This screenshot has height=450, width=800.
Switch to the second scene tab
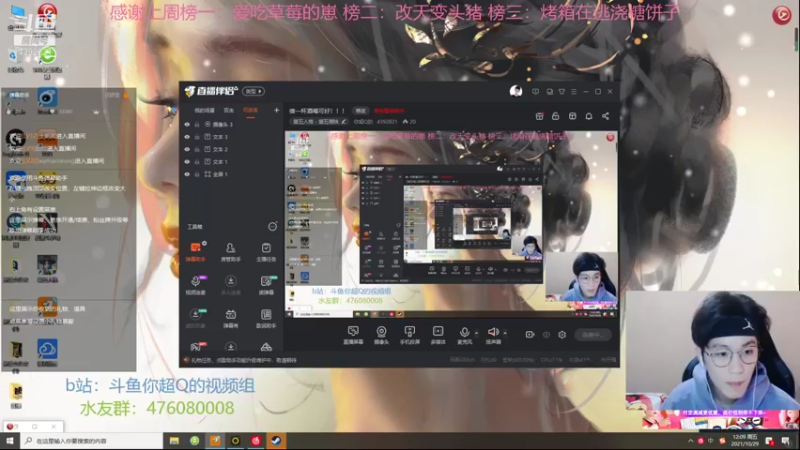tap(229, 110)
